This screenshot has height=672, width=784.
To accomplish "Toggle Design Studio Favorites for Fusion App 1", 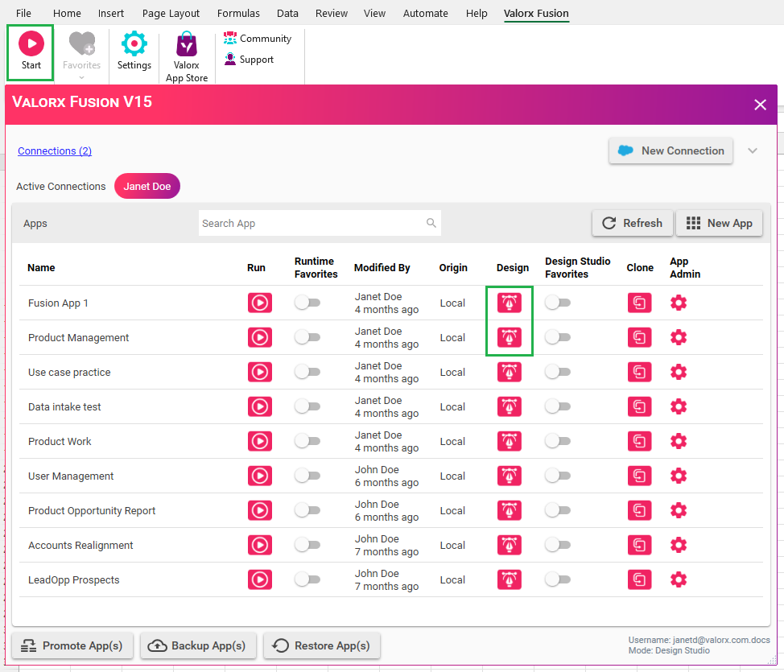I will pyautogui.click(x=558, y=303).
